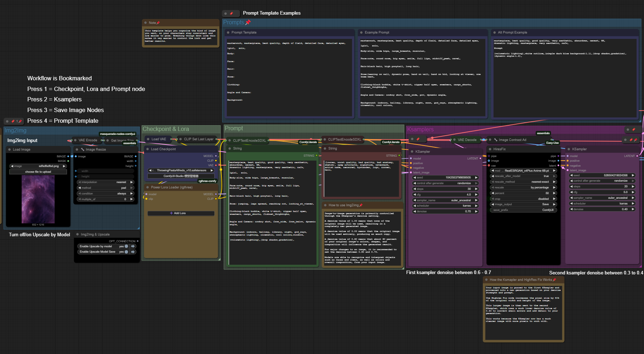Click the collapse dot on Load Checkpoint node

point(147,149)
